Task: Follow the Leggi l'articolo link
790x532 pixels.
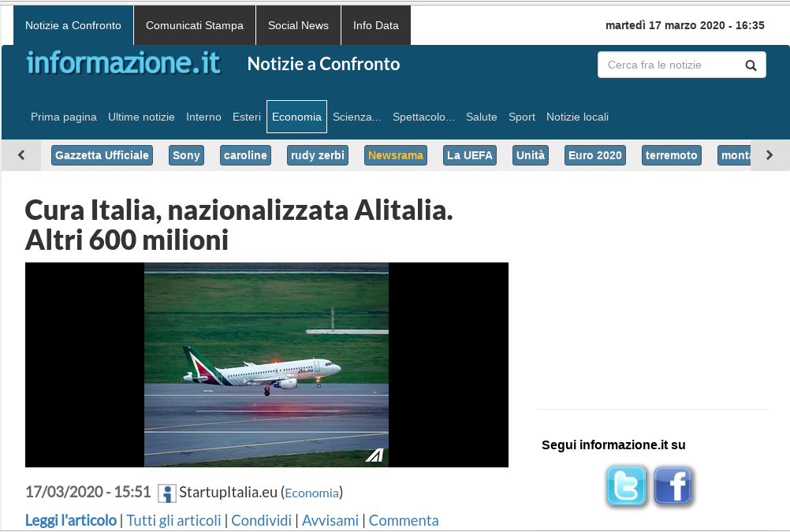Action: pyautogui.click(x=71, y=520)
